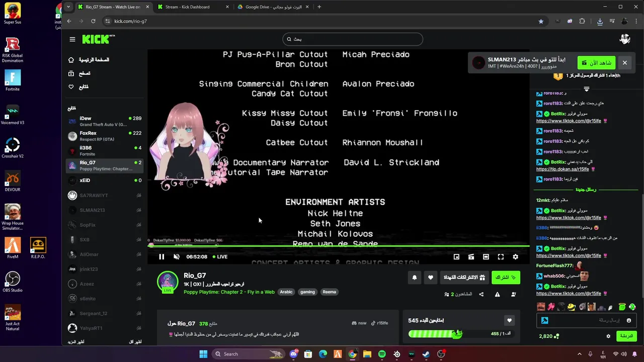The height and width of the screenshot is (362, 644).
Task: Click Show less in sidebar
Action: tap(135, 342)
